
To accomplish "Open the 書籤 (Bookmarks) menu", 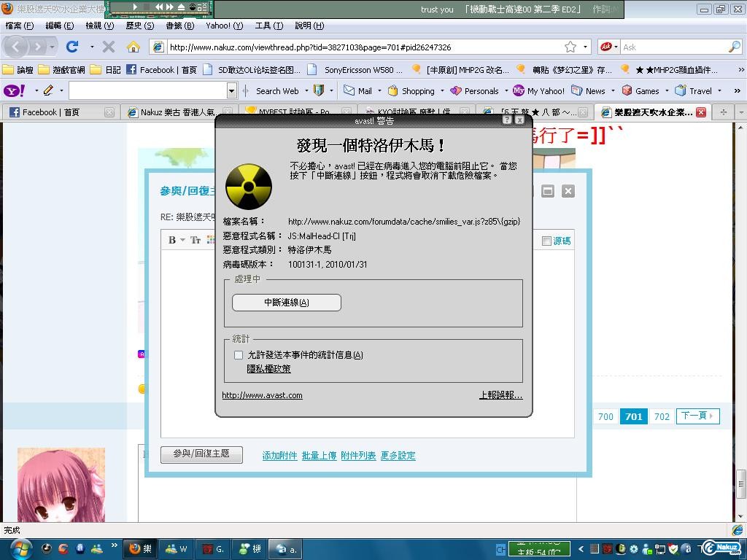I will tap(179, 26).
